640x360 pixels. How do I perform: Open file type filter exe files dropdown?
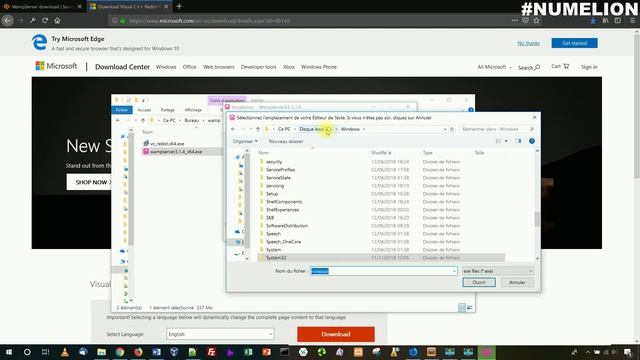pos(498,271)
